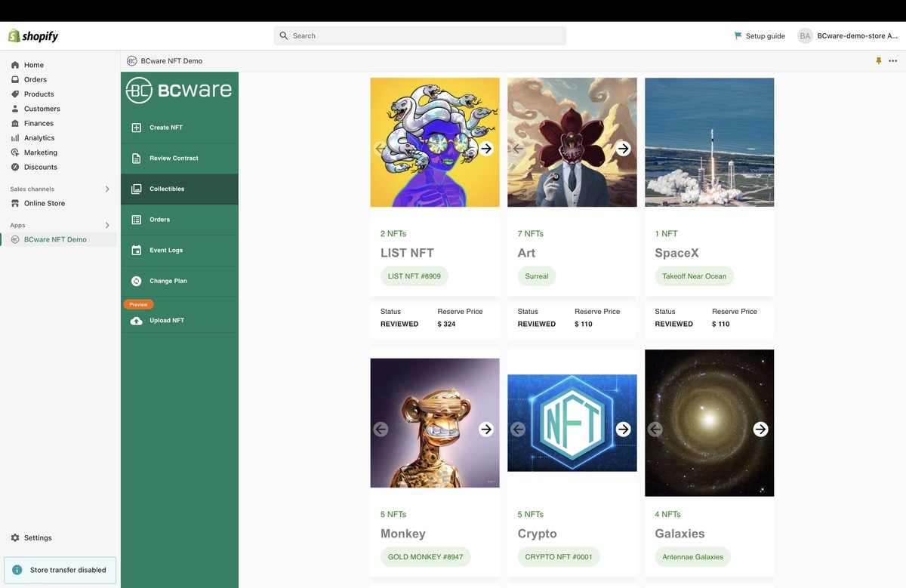
Task: Click the Upload NFT cloud icon
Action: coord(136,321)
